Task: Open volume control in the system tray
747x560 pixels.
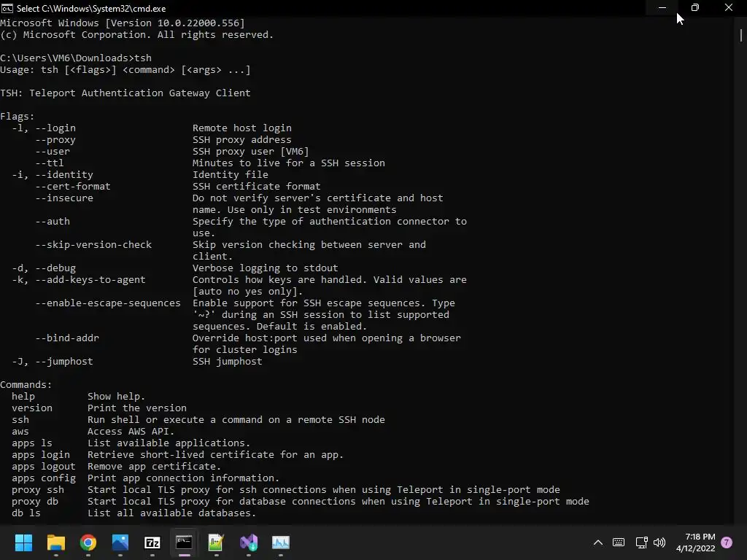Action: click(x=659, y=542)
